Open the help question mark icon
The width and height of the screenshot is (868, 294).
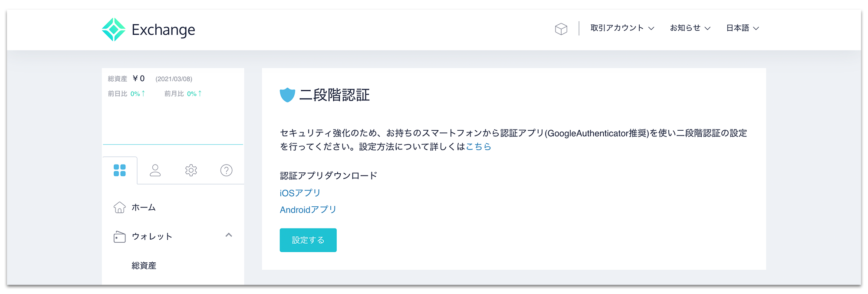coord(226,170)
